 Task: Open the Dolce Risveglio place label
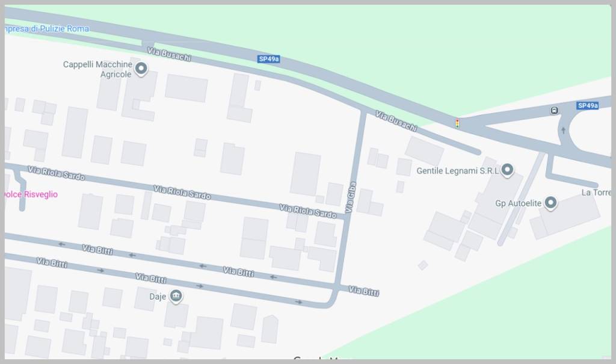31,194
